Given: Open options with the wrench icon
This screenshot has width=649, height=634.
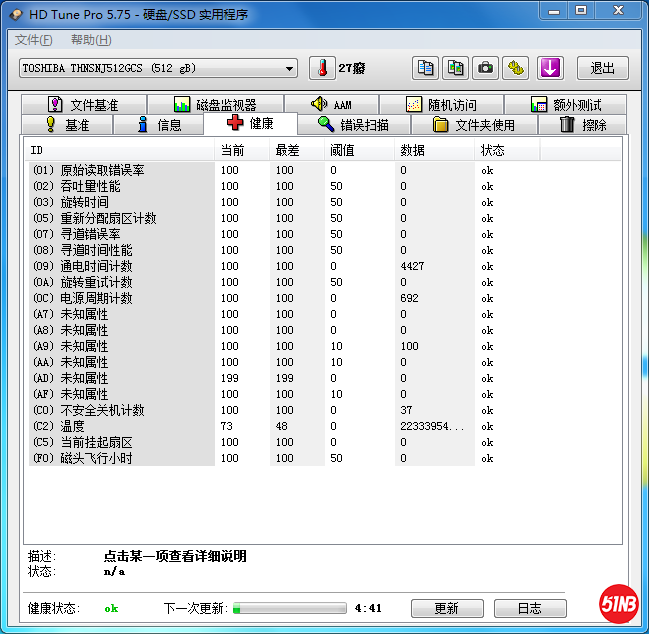Looking at the screenshot, I should 515,68.
